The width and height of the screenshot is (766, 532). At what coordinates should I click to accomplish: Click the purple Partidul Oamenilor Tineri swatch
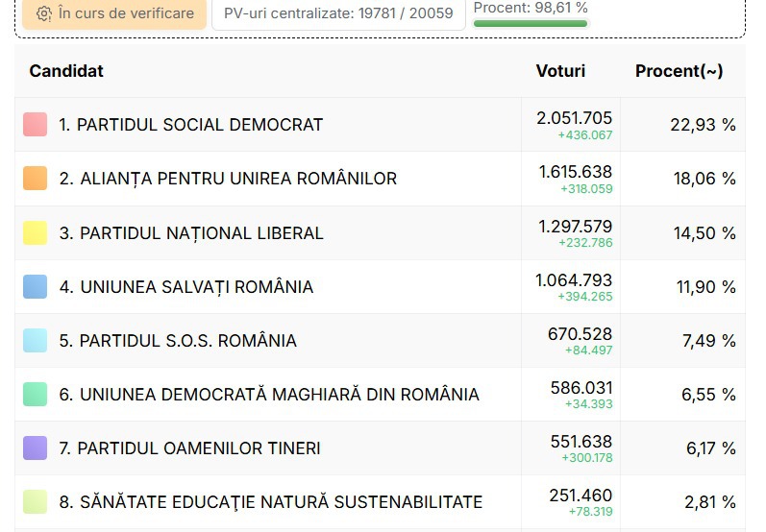tap(36, 448)
